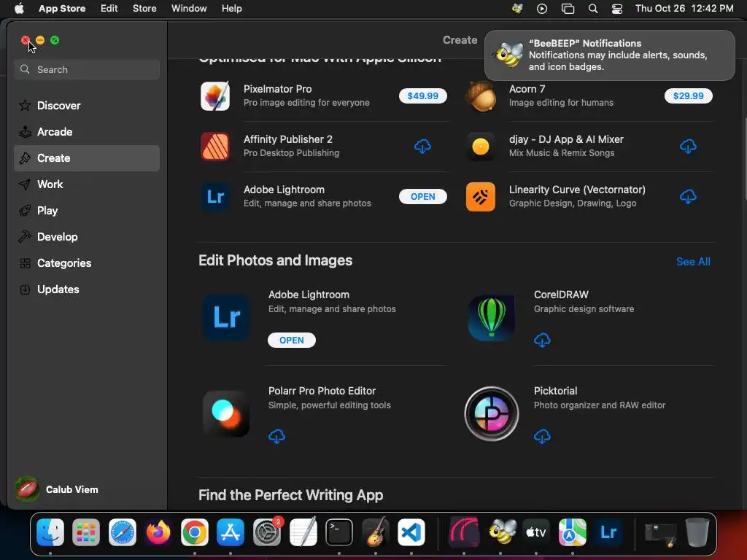Click the BeeBEEP Notifications banner
The height and width of the screenshot is (560, 747).
(609, 55)
